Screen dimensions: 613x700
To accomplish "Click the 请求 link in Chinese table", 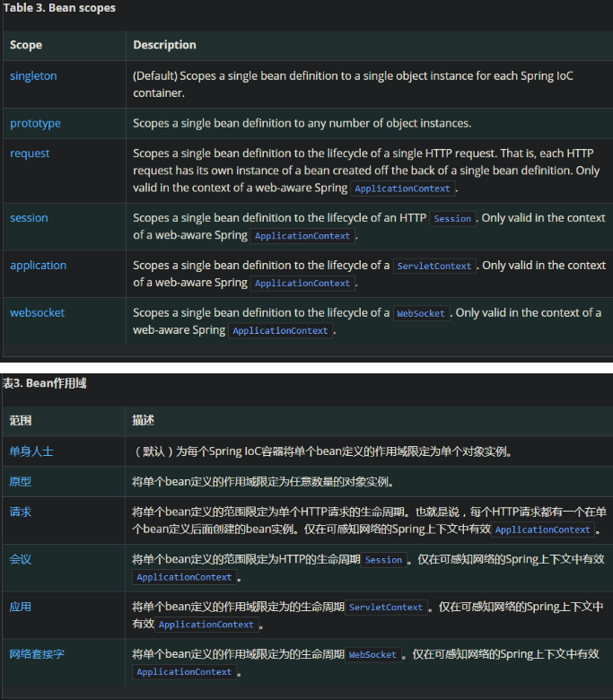I will [21, 512].
